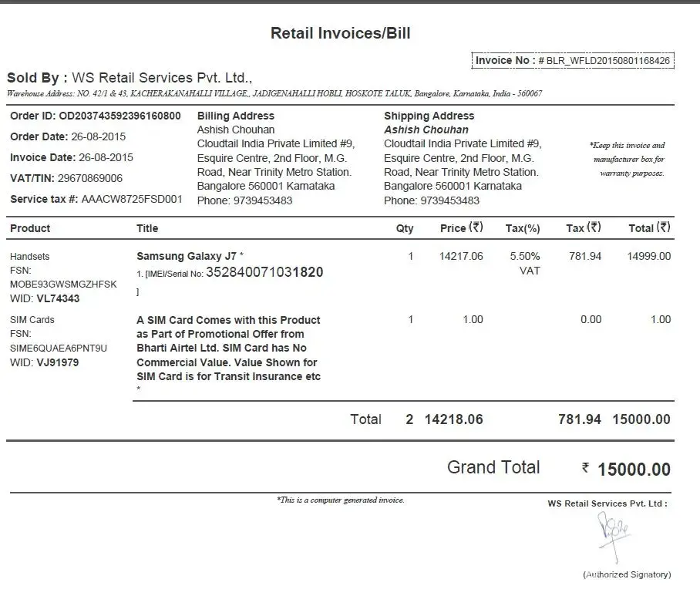The width and height of the screenshot is (700, 596).
Task: Click the Invoice Date 26-08-2015
Action: point(106,157)
